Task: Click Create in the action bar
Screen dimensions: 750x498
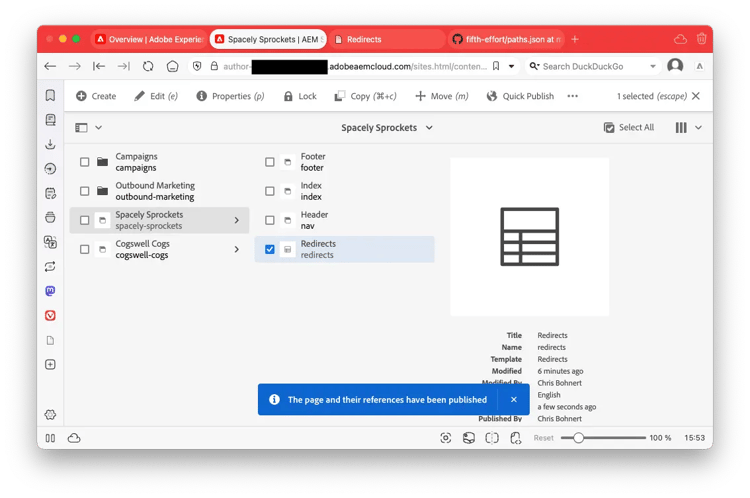Action: 96,96
